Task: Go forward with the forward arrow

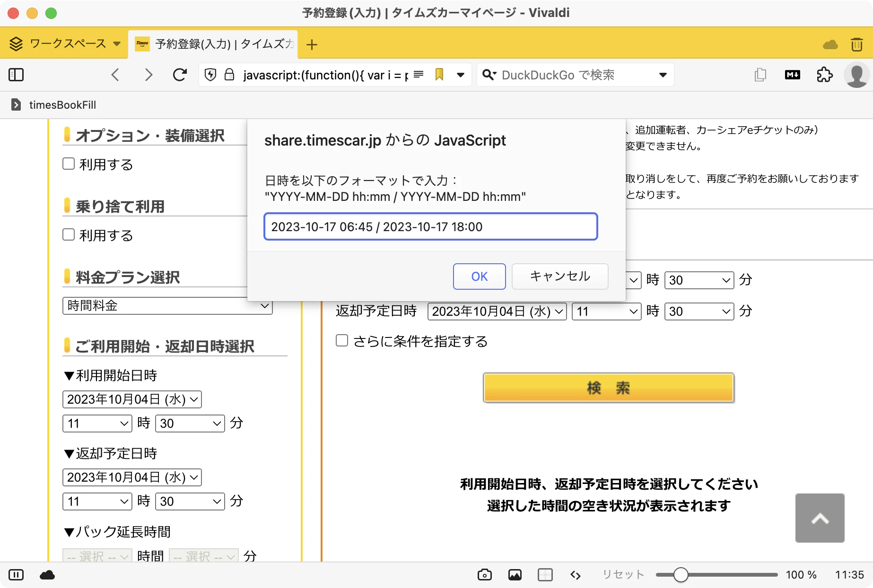Action: coord(148,75)
